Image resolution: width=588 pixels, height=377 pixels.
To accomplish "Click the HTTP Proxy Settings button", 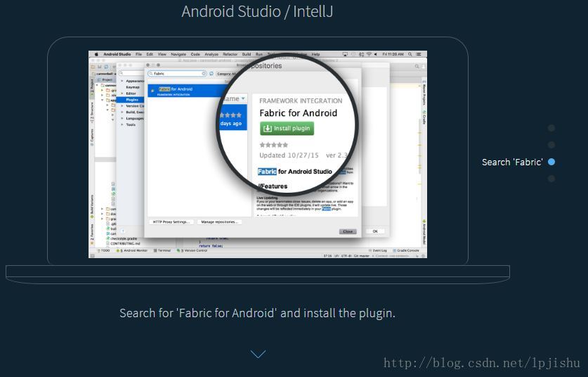I will point(171,222).
